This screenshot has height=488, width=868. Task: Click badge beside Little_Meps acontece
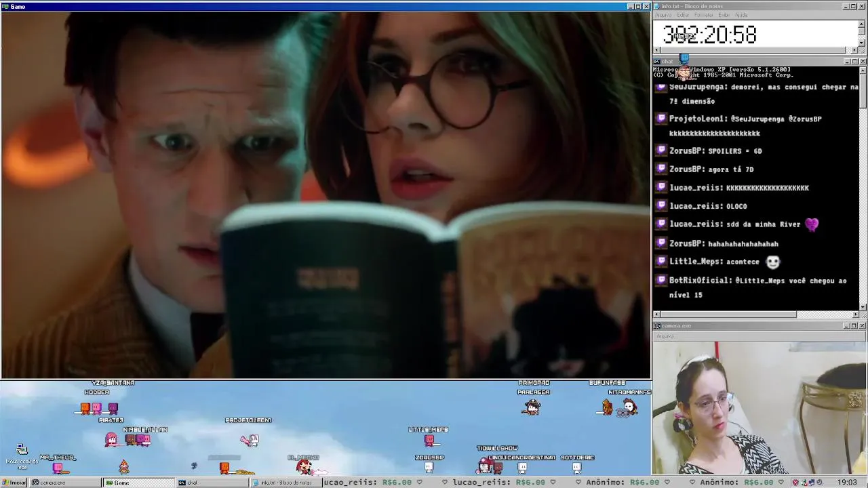coord(661,261)
